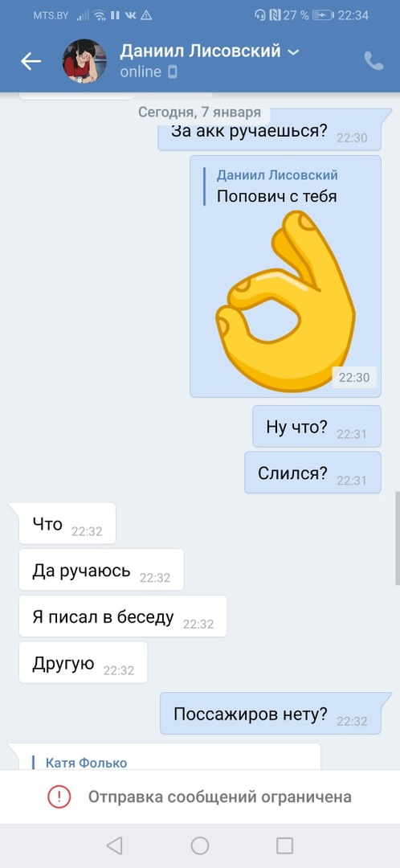Tap the Android home circle button
Screen dimensions: 400x868
pos(200,845)
